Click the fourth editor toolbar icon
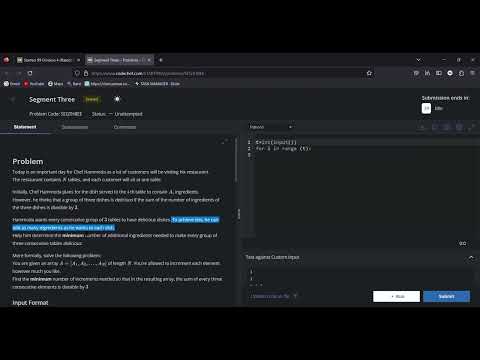Viewport: 480px width, 360px height. click(459, 127)
